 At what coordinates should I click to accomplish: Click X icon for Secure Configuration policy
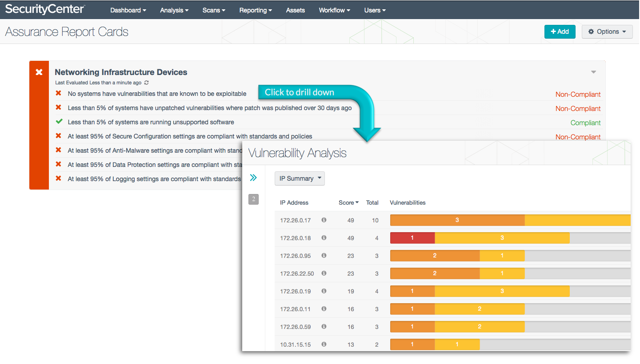pyautogui.click(x=58, y=136)
